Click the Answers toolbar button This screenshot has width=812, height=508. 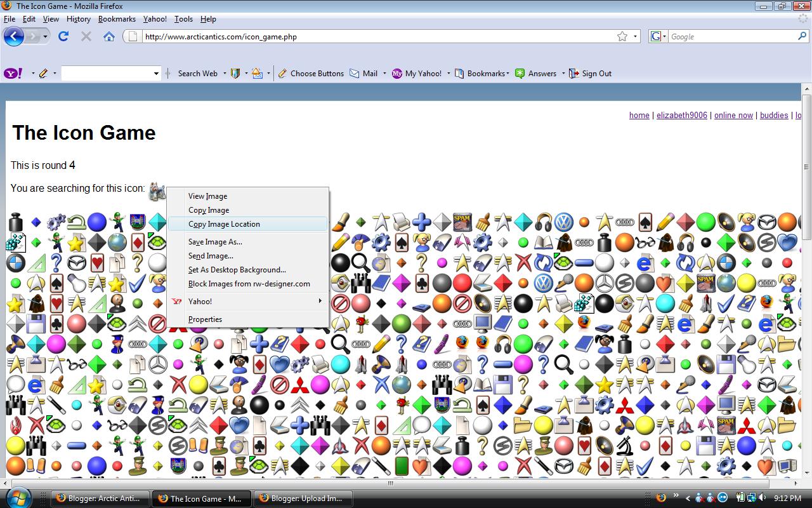pos(536,74)
